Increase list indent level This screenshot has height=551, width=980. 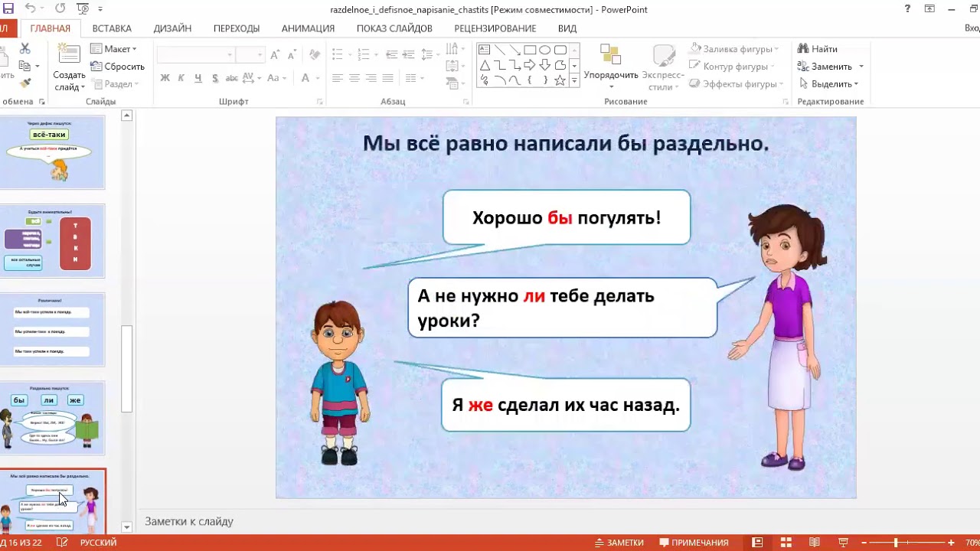click(409, 54)
